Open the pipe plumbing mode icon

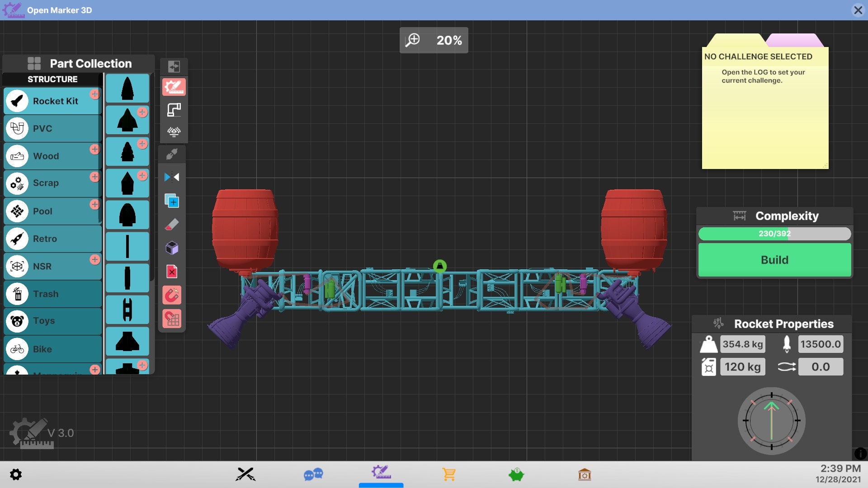(x=174, y=110)
